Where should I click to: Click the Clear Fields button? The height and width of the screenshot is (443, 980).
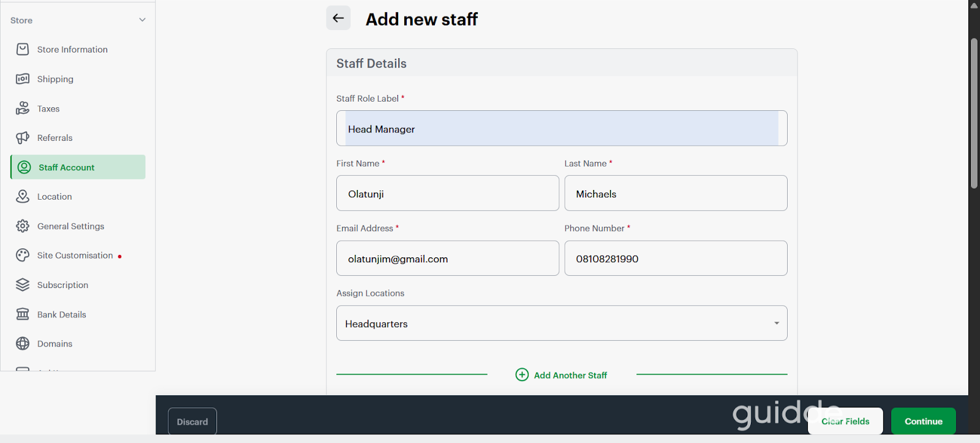click(x=845, y=421)
